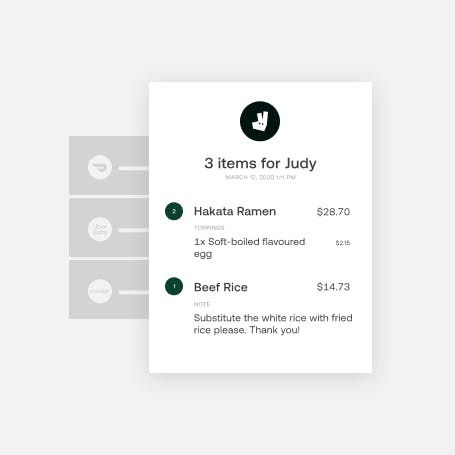The height and width of the screenshot is (455, 455).
Task: Select the third greyed-out delivery service icon
Action: 100,291
